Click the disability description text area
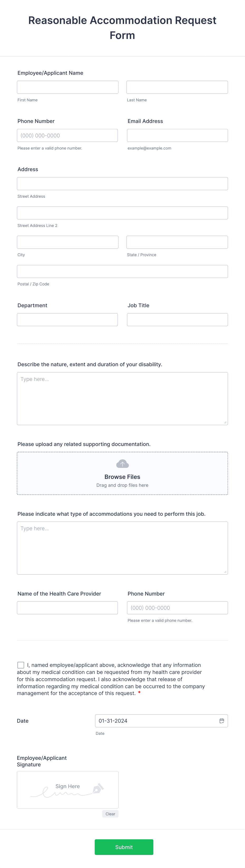Image resolution: width=245 pixels, height=868 pixels. [122, 399]
